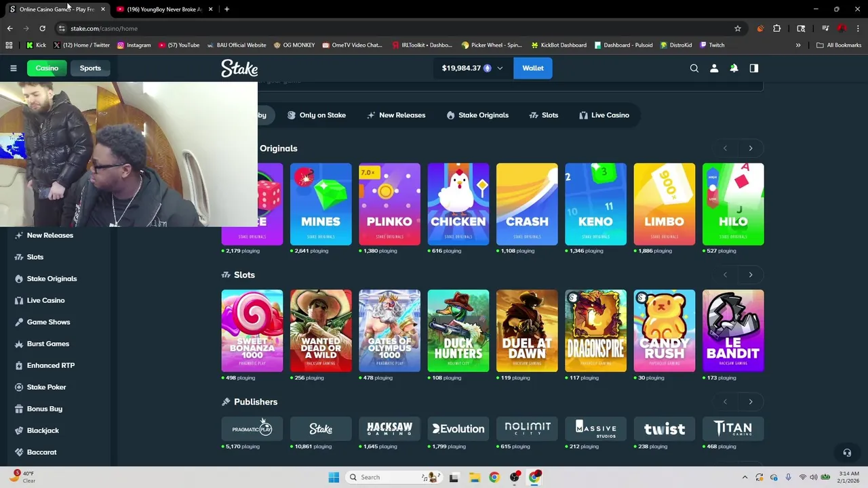Image resolution: width=868 pixels, height=488 pixels.
Task: Open the Chrome extensions puzzle icon
Action: pyautogui.click(x=776, y=28)
